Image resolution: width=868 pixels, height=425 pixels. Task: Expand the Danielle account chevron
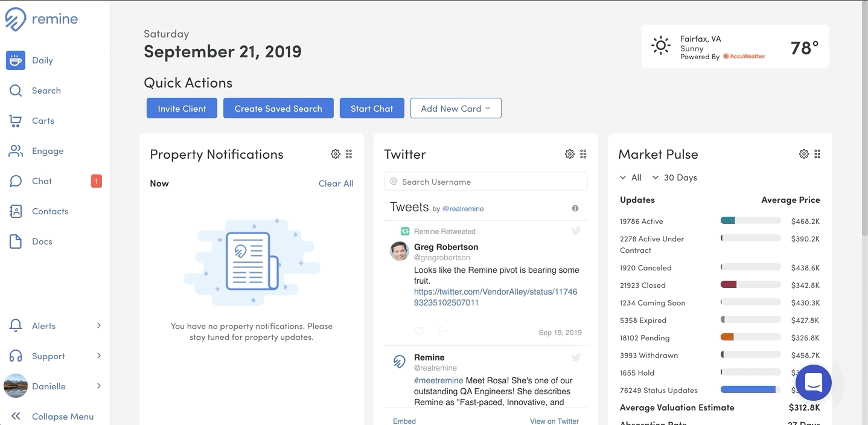pos(99,386)
